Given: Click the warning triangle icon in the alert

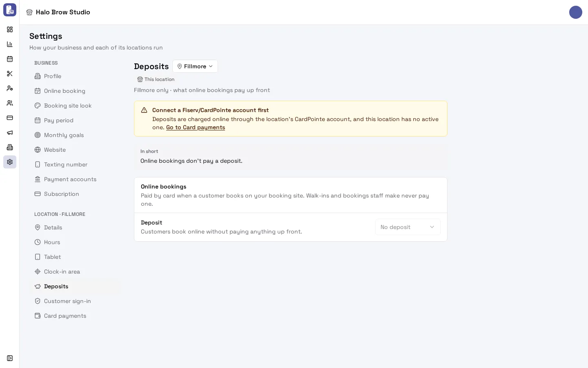Looking at the screenshot, I should (144, 110).
